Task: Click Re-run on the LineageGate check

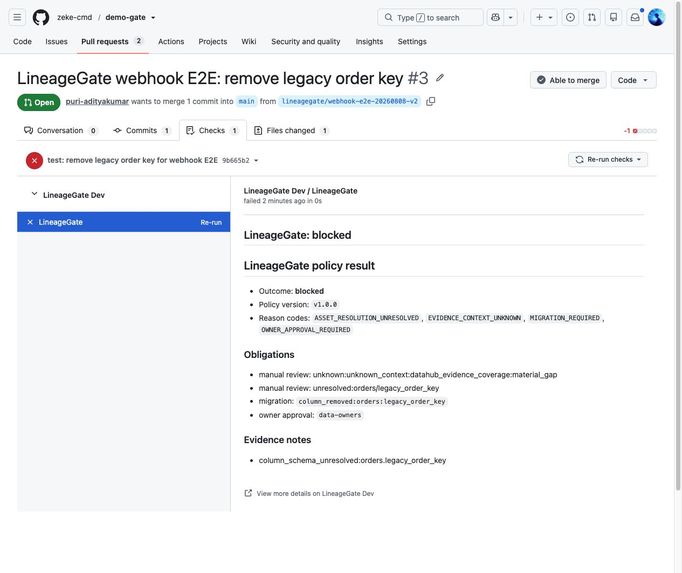Action: (211, 222)
